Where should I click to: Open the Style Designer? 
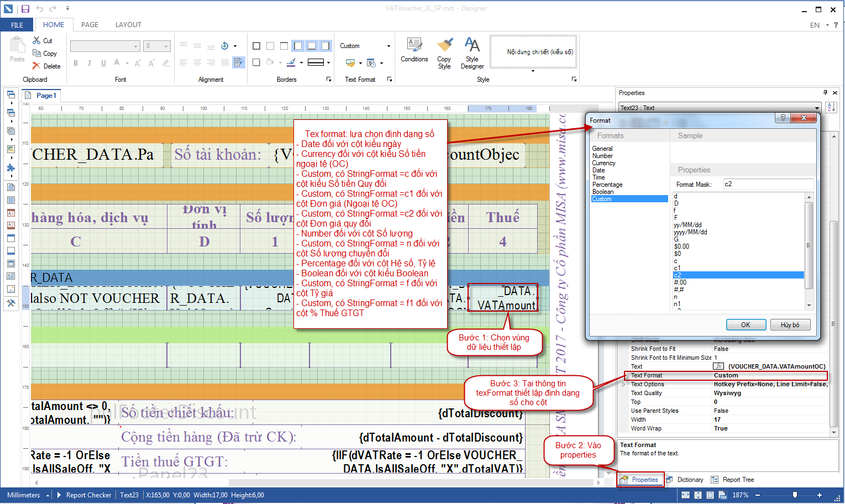(x=472, y=53)
